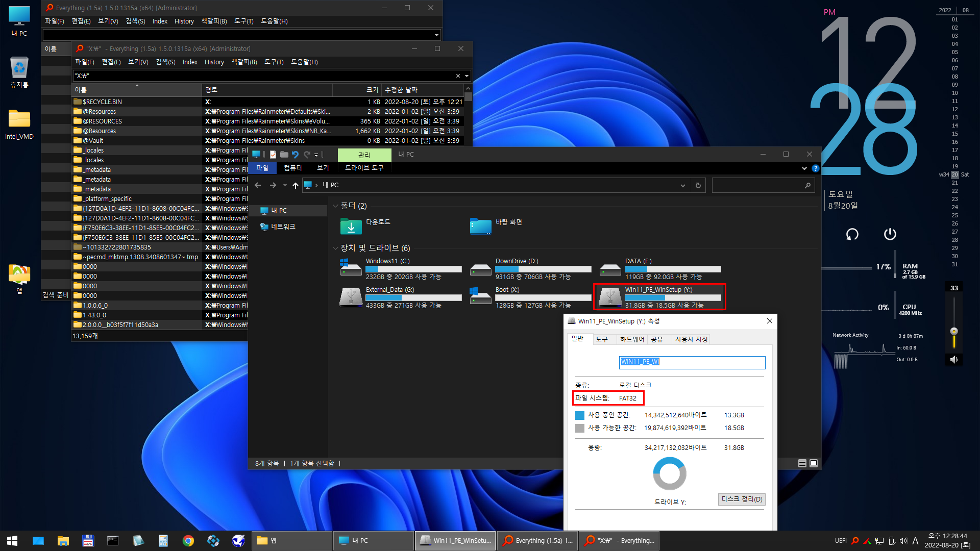Sort Everything results by 크기 column
Screen dimensions: 980x551
357,90
